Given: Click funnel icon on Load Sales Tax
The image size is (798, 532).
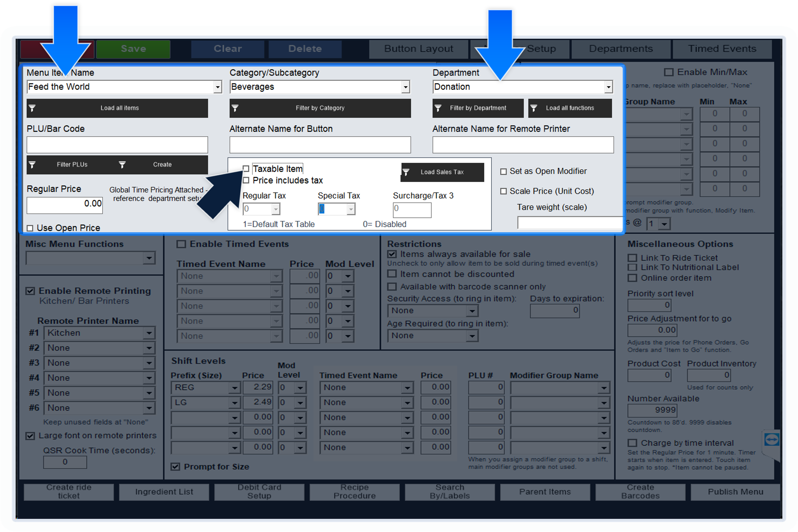Looking at the screenshot, I should click(x=406, y=172).
